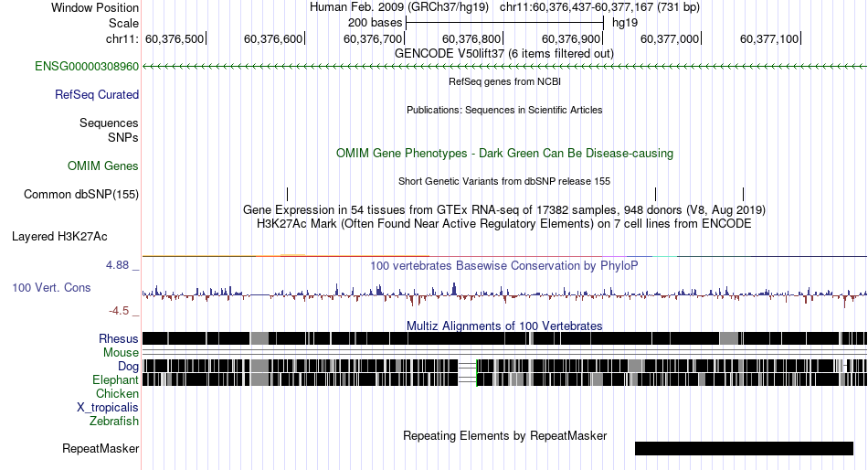The width and height of the screenshot is (868, 470).
Task: Open the RefSeq Curated track label
Action: point(96,95)
